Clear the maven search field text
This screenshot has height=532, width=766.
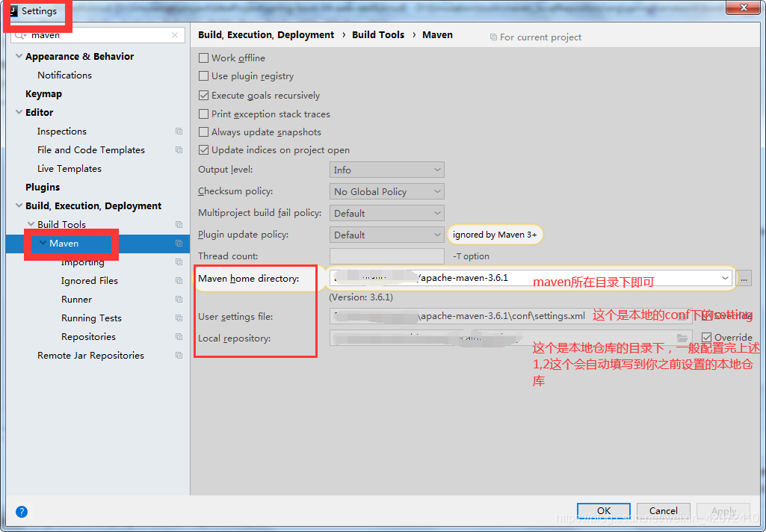[175, 35]
